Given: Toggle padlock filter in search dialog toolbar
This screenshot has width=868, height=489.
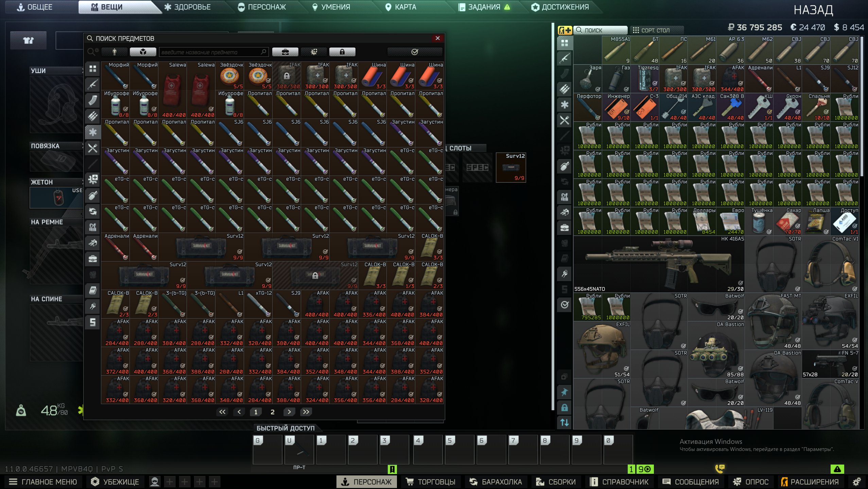Looking at the screenshot, I should (342, 52).
